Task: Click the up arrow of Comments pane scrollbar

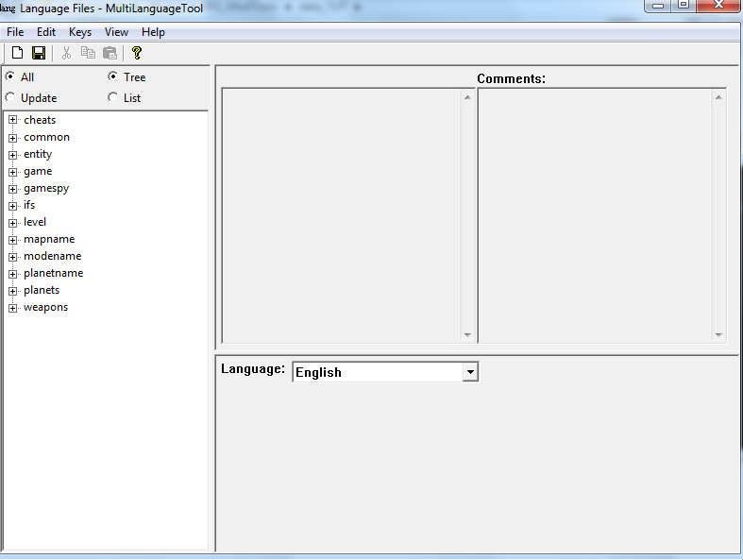Action: point(718,97)
